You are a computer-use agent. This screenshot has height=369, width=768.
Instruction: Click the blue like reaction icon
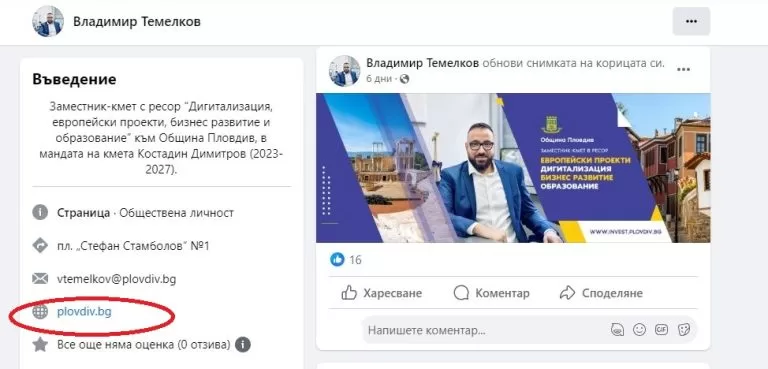pyautogui.click(x=337, y=259)
